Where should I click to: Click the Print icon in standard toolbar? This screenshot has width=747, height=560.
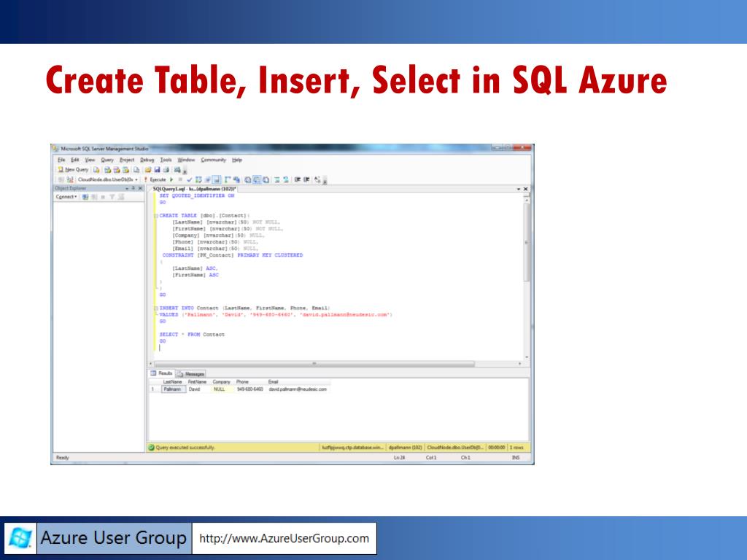click(166, 169)
